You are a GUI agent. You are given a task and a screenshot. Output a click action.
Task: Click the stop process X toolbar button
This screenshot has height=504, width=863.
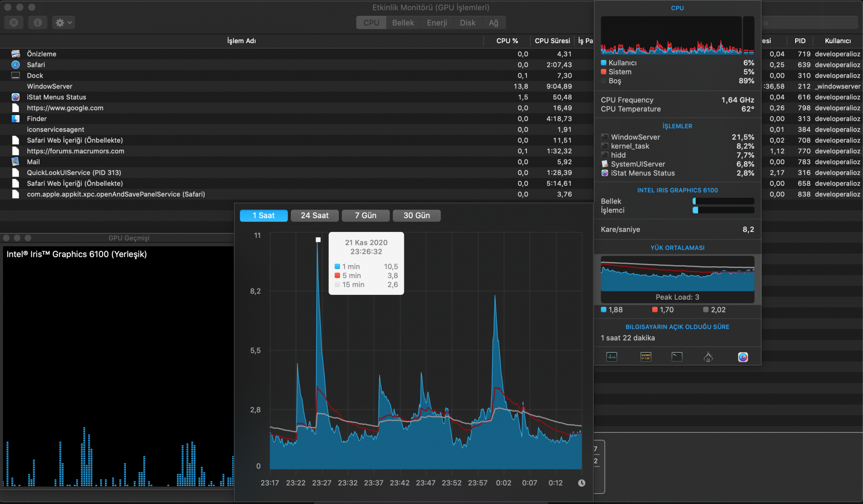click(x=14, y=22)
